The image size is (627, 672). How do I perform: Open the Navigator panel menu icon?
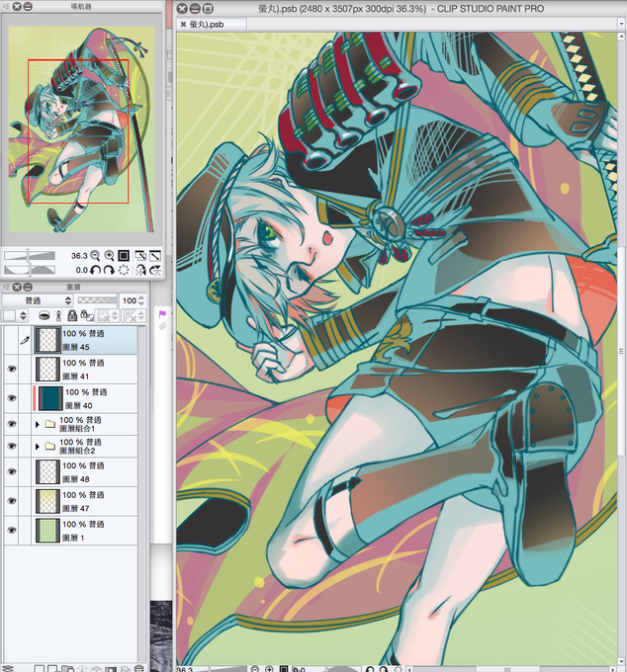click(6, 7)
